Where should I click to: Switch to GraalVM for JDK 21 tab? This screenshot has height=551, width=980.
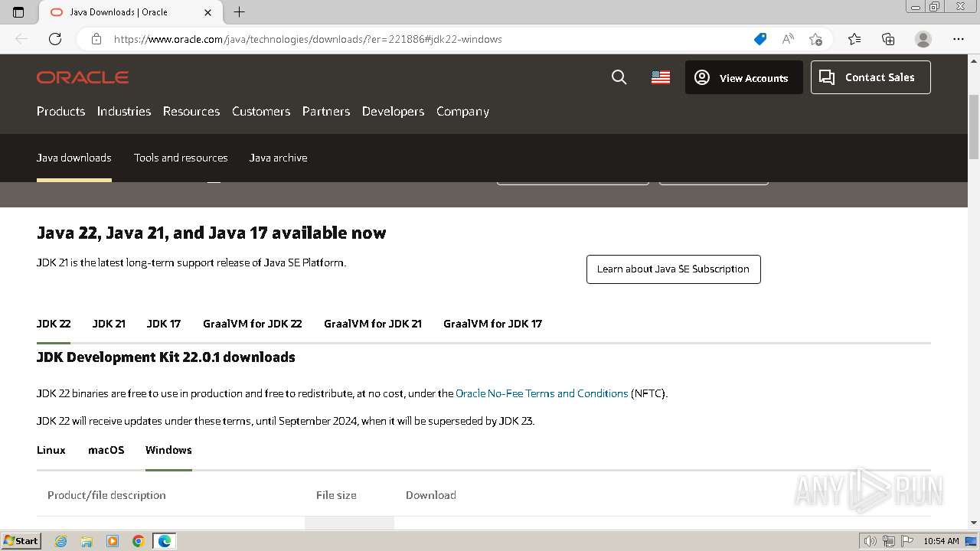(373, 324)
